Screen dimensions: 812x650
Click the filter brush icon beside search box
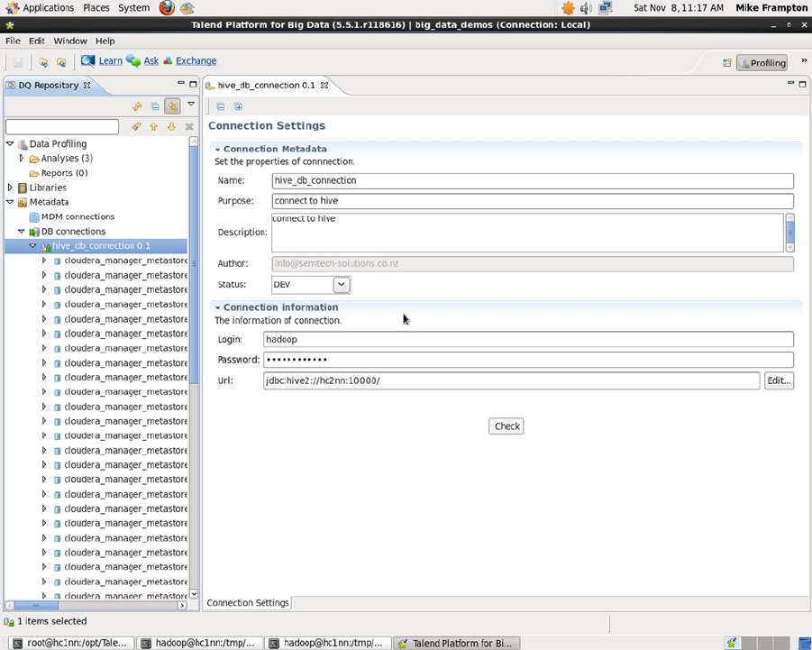point(136,126)
